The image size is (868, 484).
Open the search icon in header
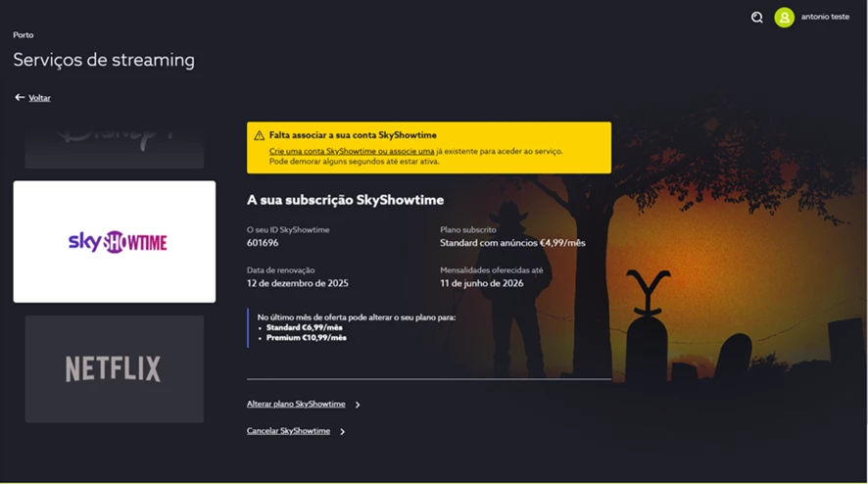pos(756,18)
